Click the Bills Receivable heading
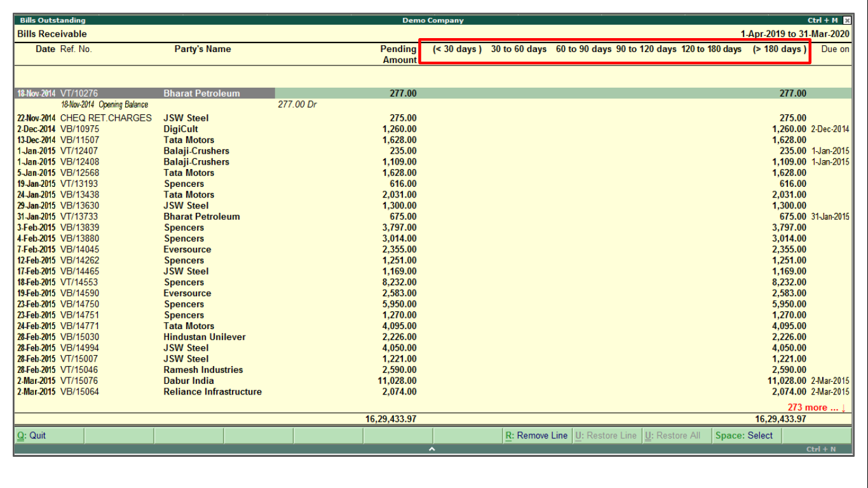This screenshot has width=868, height=488. click(x=52, y=34)
